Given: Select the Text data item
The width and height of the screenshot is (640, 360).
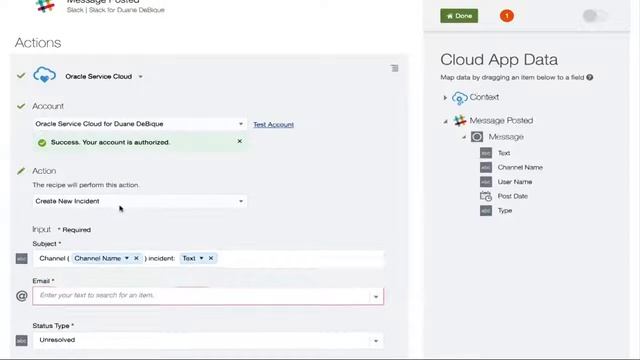Looking at the screenshot, I should [x=504, y=153].
